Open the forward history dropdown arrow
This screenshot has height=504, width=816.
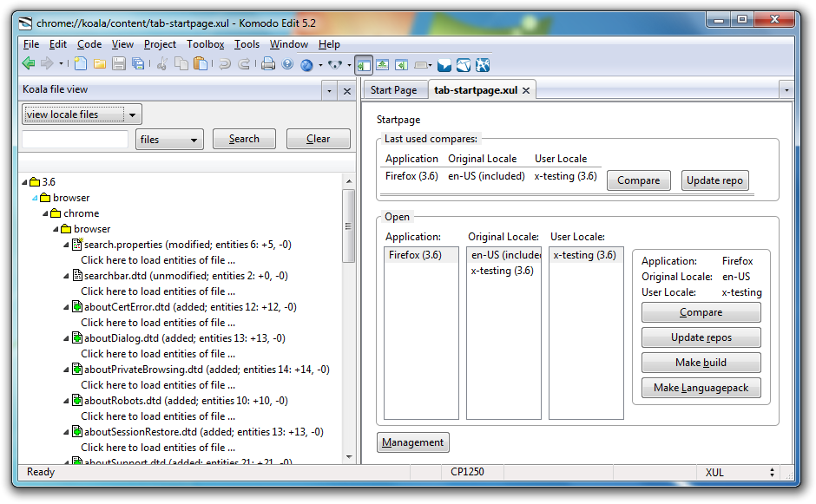coord(61,64)
